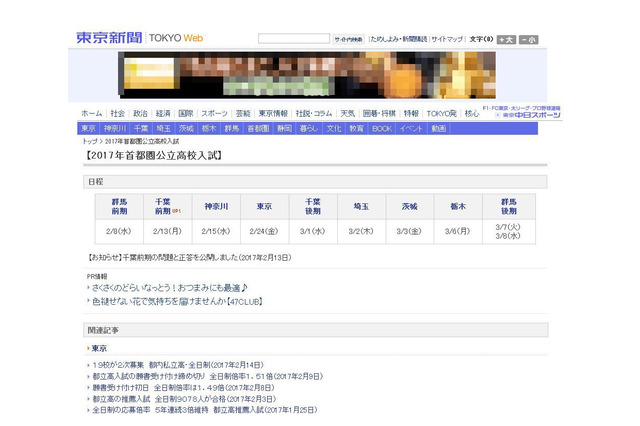The image size is (640, 426).
Task: Select 千葉 in the blue submenu bar
Action: 141,129
